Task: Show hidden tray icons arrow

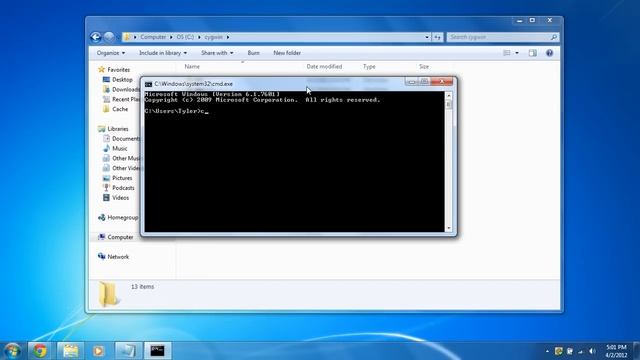Action: pos(547,351)
